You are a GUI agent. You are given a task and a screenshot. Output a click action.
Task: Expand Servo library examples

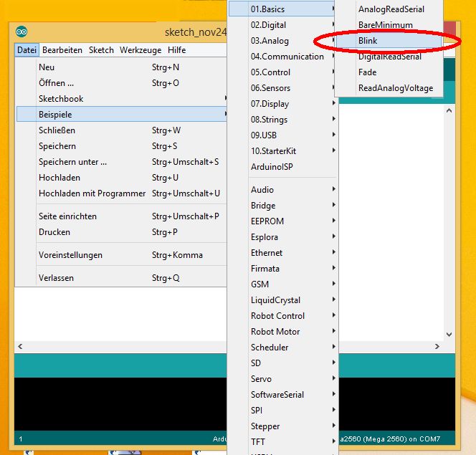coord(283,379)
